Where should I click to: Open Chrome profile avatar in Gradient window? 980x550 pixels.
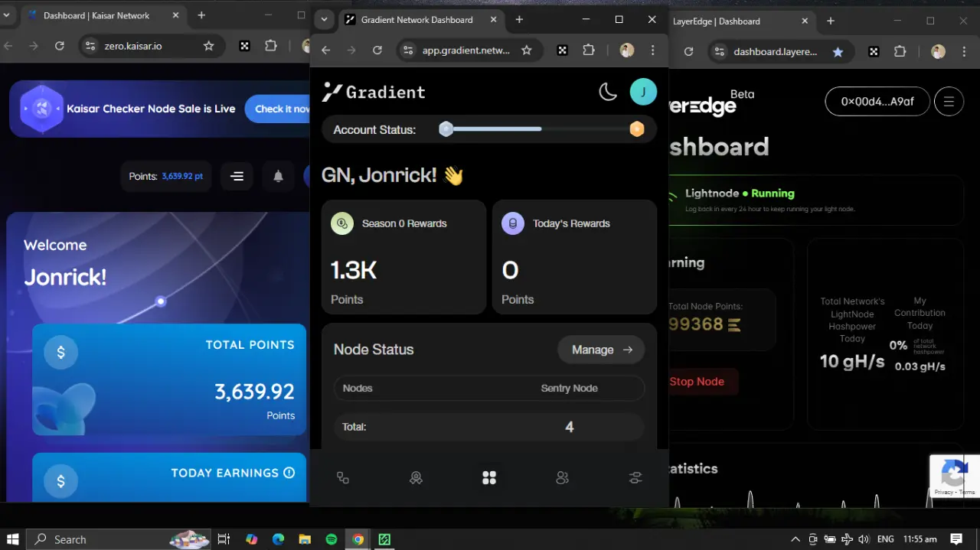coord(627,50)
